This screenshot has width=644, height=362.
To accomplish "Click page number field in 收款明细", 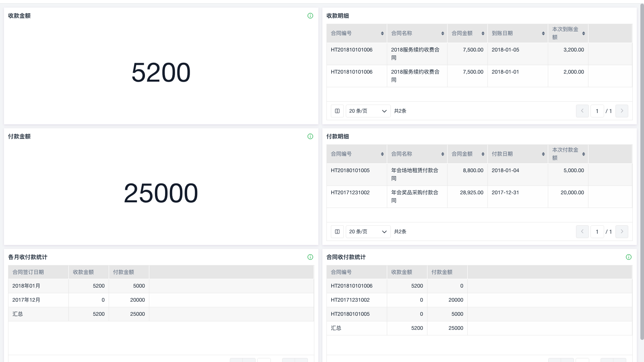I will pyautogui.click(x=597, y=111).
